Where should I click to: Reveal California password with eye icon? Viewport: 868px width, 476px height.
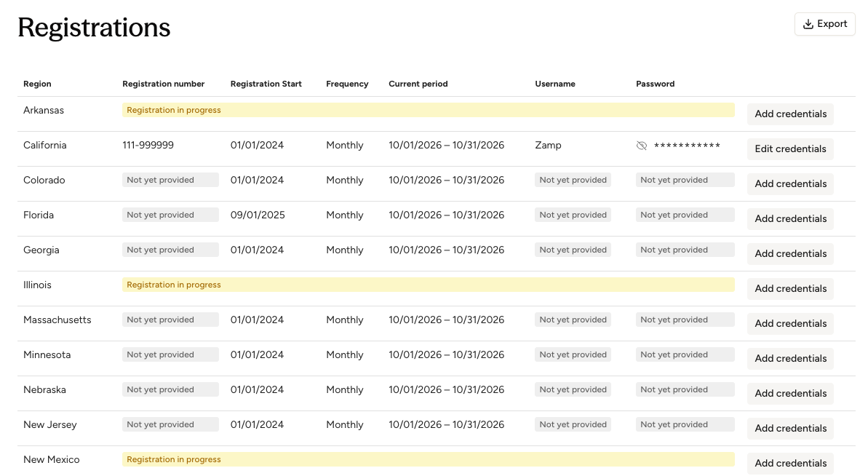(642, 146)
